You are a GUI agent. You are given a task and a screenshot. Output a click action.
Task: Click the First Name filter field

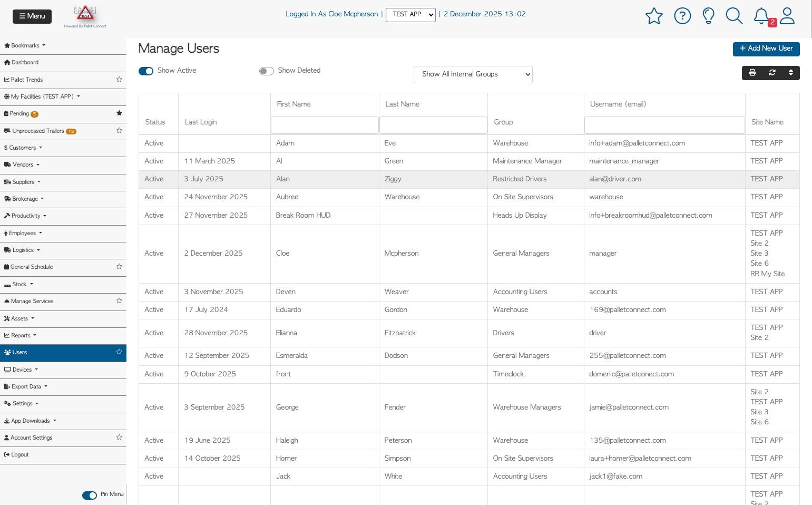pos(325,125)
